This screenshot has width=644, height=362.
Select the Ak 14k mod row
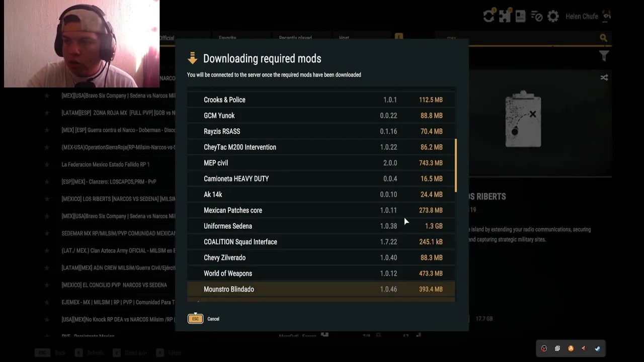pos(321,195)
